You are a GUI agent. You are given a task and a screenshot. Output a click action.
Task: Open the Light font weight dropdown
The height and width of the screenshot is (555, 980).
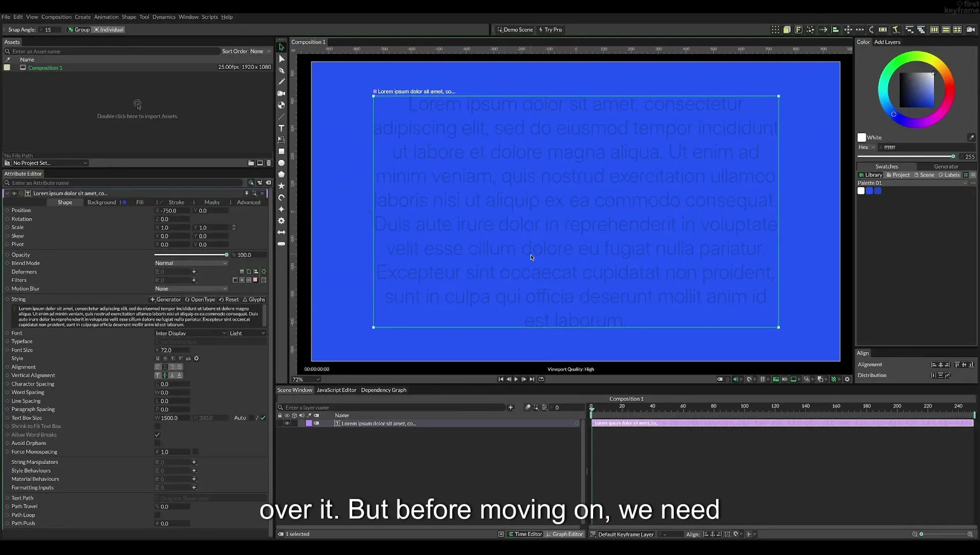248,334
